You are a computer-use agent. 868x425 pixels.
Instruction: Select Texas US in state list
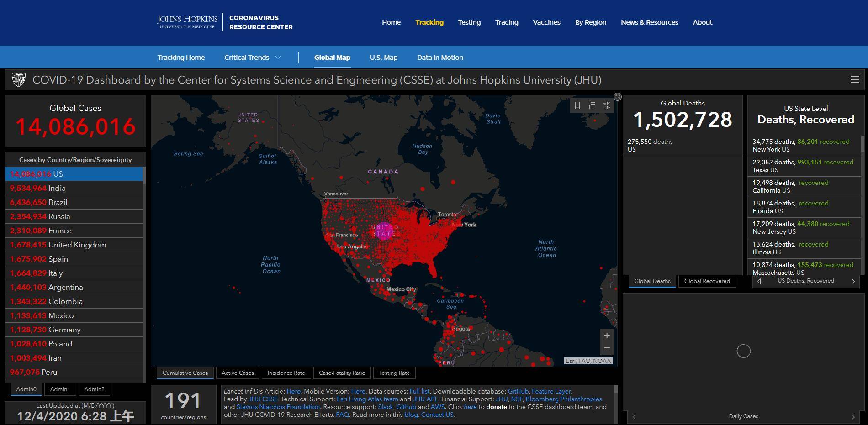pos(804,166)
